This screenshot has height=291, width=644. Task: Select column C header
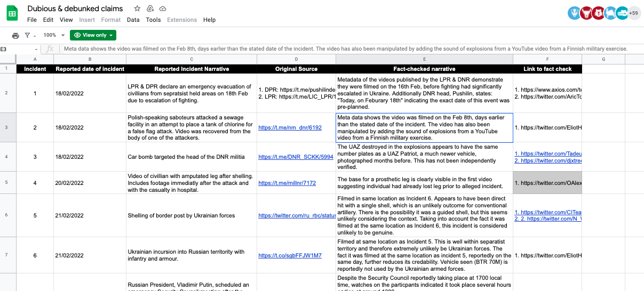coord(192,59)
